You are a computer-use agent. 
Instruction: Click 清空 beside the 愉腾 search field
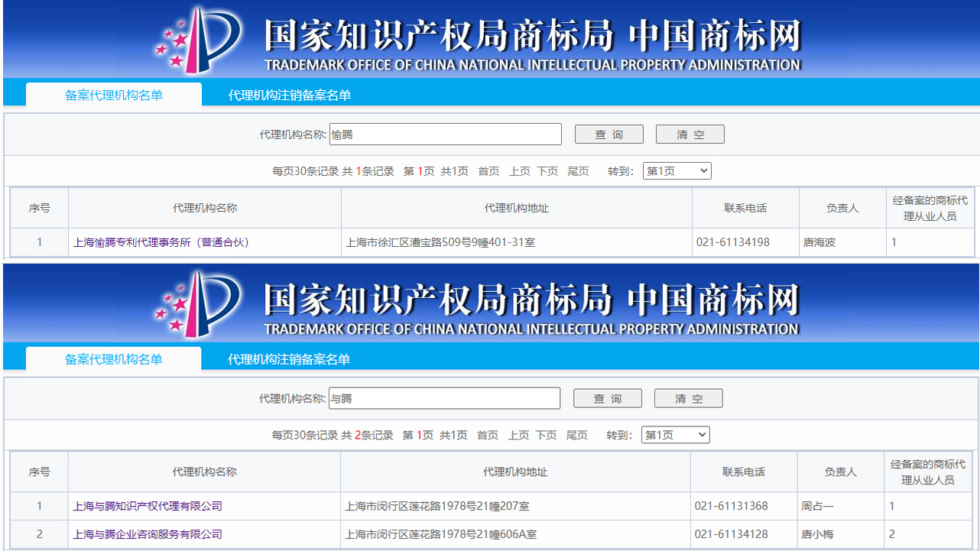[x=690, y=135]
